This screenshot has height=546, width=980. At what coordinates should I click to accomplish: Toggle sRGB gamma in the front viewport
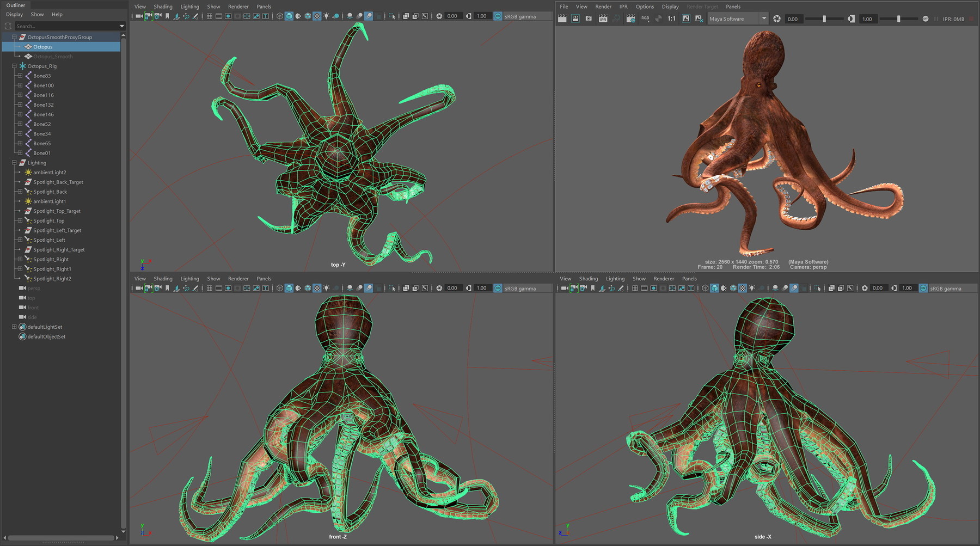497,288
